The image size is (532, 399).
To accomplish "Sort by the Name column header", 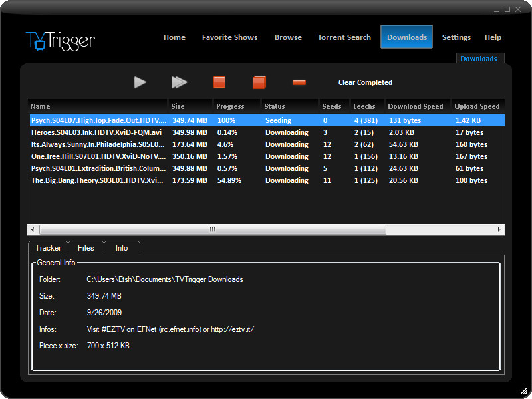I will click(x=97, y=106).
